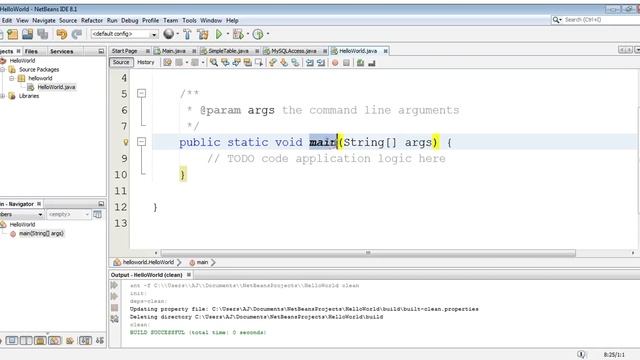640x360 pixels.
Task: Switch to the MySQLAccess.java tab
Action: 294,51
